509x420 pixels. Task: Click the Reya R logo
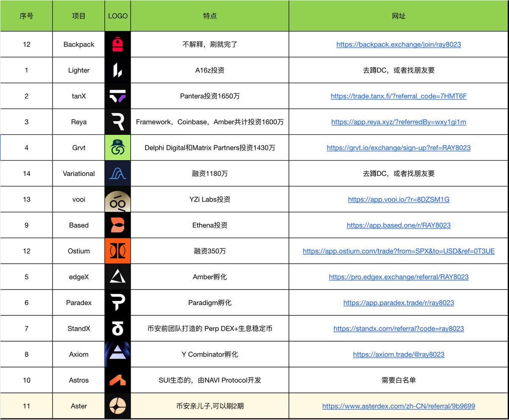pos(117,122)
